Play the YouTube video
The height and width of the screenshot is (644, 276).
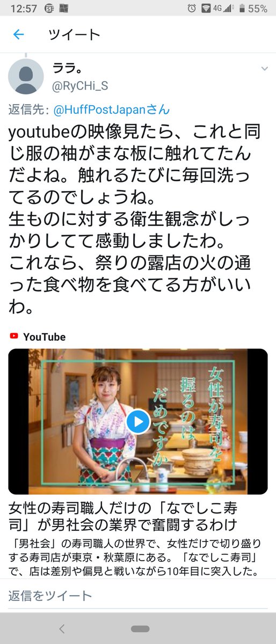tap(138, 421)
